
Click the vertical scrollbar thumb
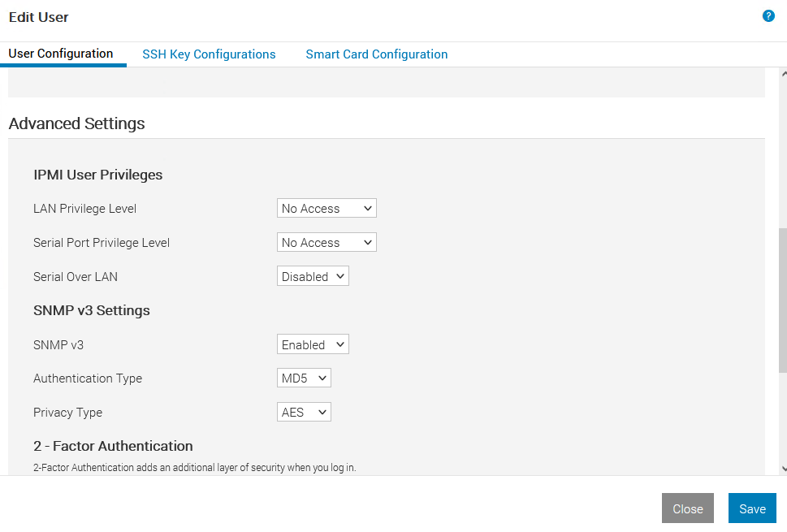click(783, 301)
